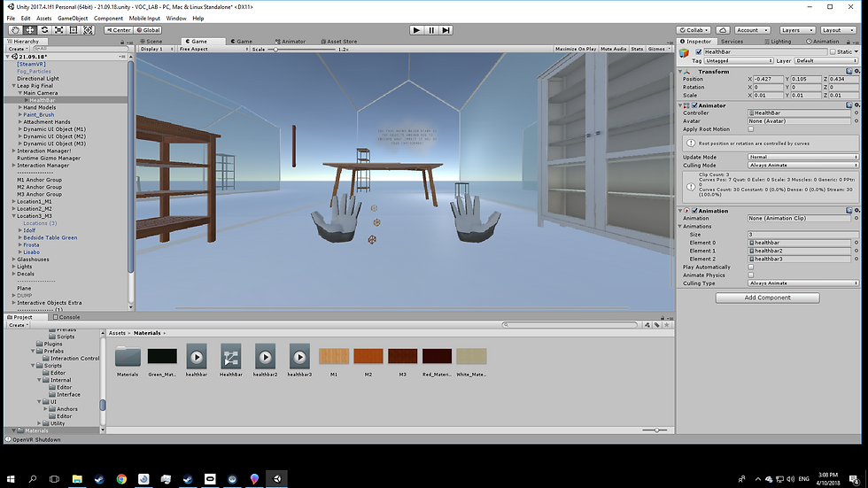Disable the Animation component checkbox
This screenshot has width=868, height=488.
694,211
